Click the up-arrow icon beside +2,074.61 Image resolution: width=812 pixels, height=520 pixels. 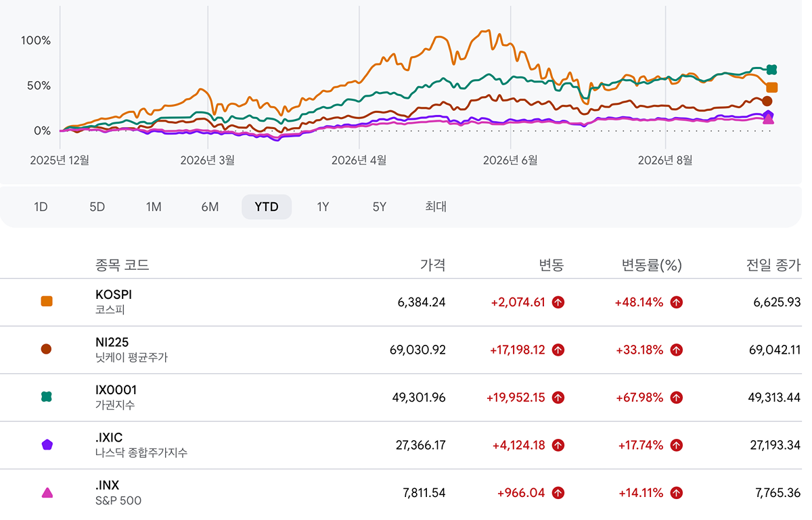tap(558, 302)
